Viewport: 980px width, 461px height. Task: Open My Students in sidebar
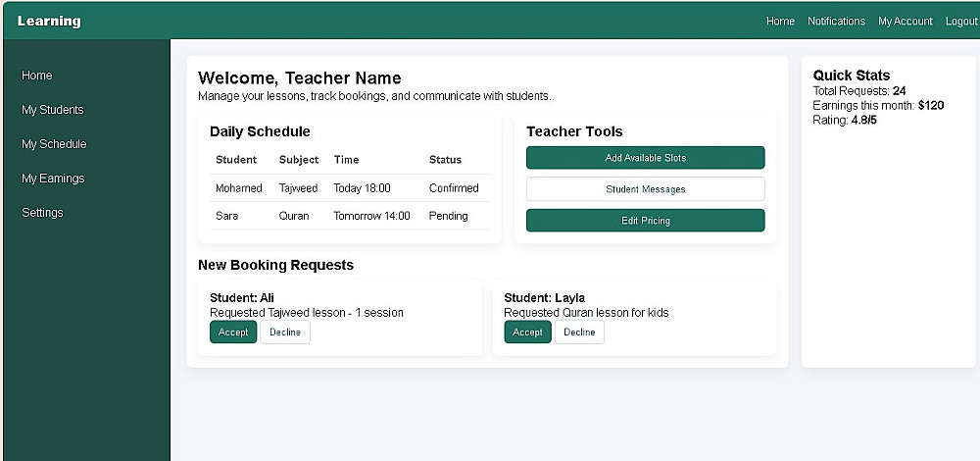[53, 110]
